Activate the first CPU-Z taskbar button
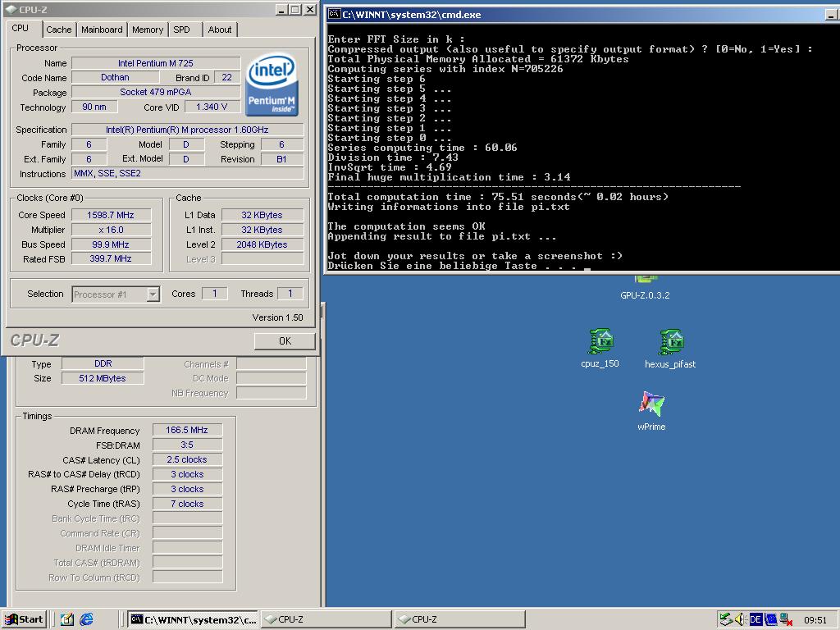The image size is (840, 630). pos(328,619)
